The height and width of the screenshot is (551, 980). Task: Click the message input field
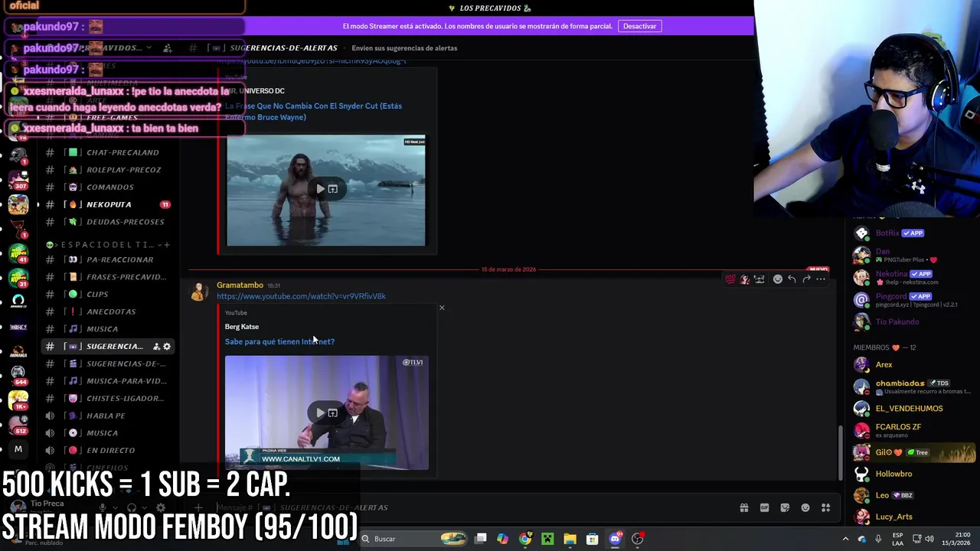click(467, 507)
